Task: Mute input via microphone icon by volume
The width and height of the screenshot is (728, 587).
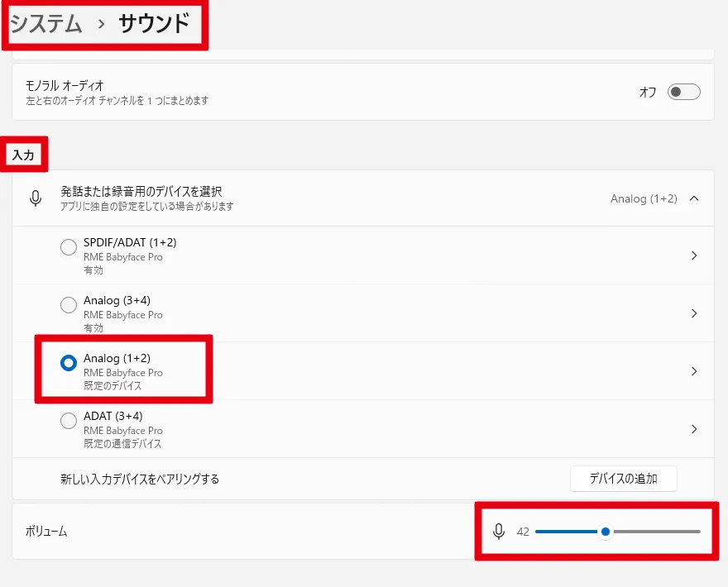Action: [499, 532]
